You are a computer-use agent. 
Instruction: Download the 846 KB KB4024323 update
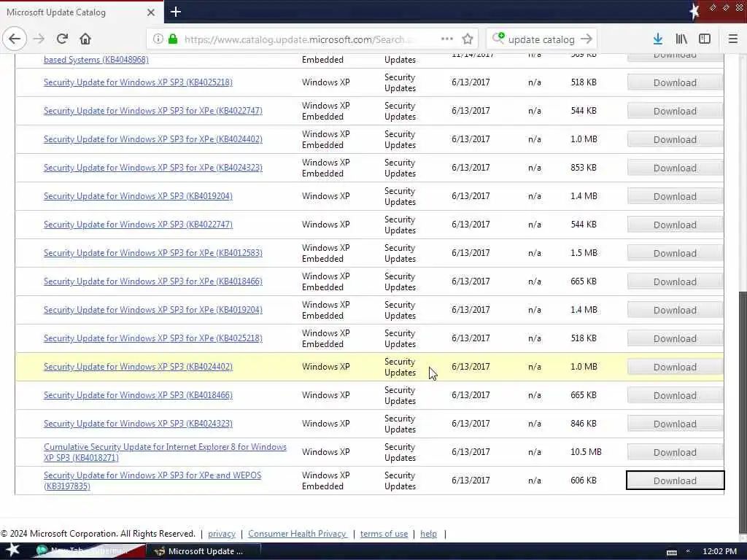click(675, 424)
